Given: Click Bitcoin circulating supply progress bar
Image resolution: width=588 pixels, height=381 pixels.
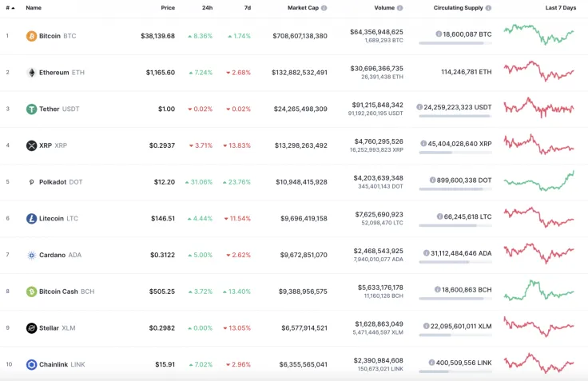Looking at the screenshot, I should coord(455,43).
